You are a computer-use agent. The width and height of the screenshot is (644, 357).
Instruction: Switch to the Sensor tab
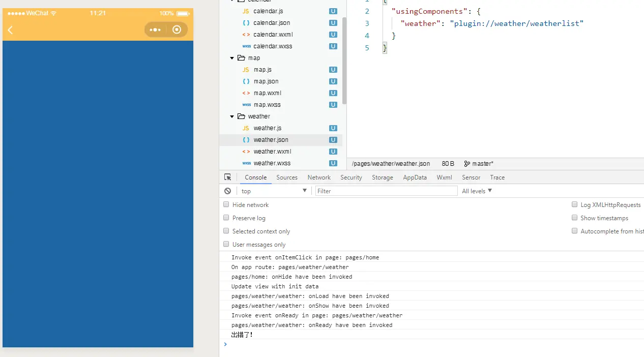point(471,177)
